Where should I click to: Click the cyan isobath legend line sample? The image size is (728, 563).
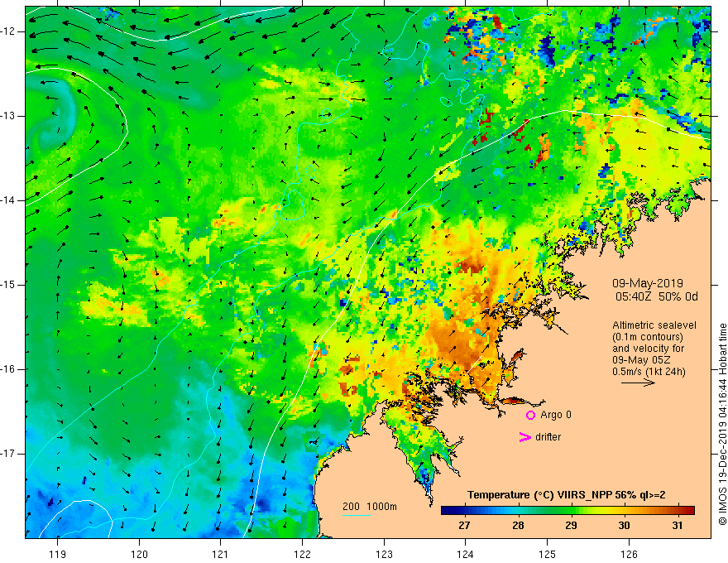coord(356,515)
